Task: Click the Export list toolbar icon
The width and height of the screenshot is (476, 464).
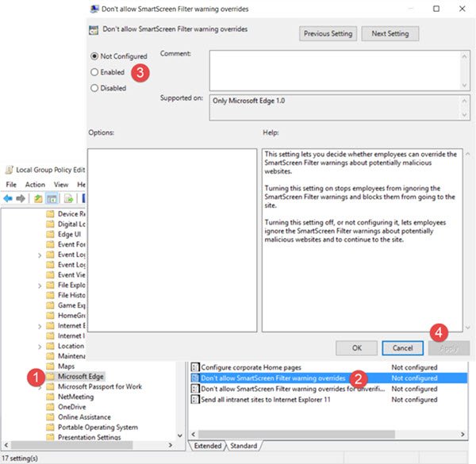Action: pos(69,199)
